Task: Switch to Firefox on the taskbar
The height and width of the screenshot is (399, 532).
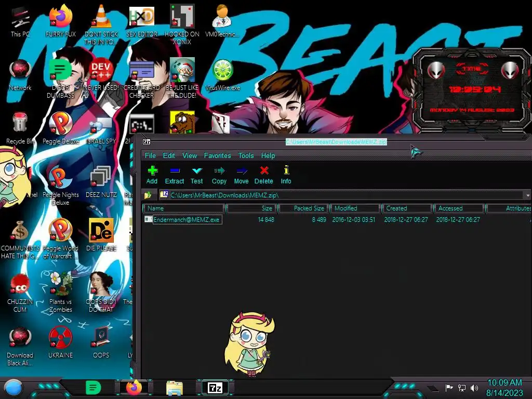Action: point(134,388)
